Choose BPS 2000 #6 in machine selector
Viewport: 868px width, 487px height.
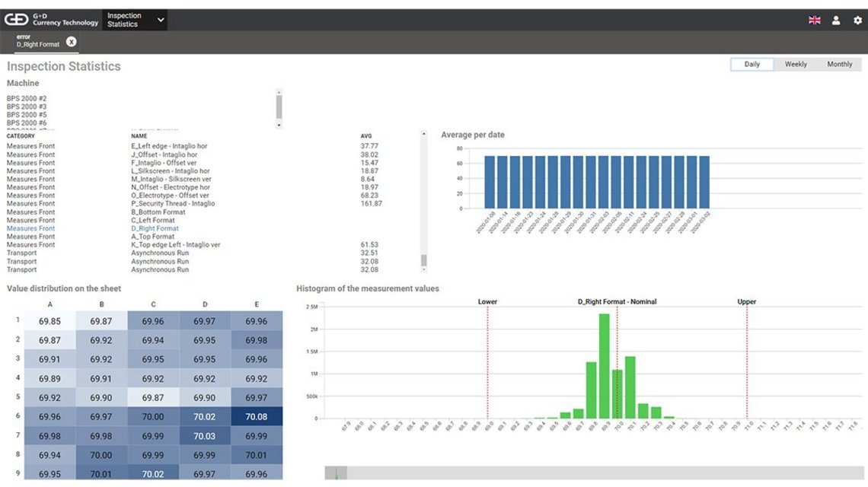[29, 123]
